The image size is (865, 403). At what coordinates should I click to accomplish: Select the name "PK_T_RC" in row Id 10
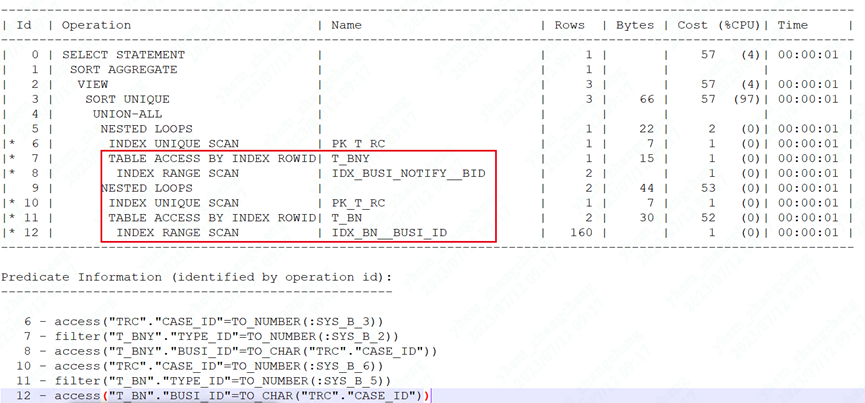point(358,203)
